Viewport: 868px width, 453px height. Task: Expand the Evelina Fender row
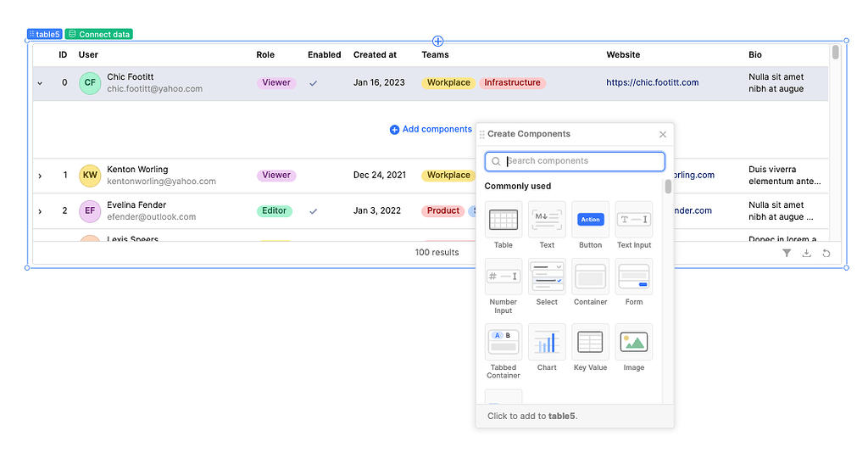[40, 211]
